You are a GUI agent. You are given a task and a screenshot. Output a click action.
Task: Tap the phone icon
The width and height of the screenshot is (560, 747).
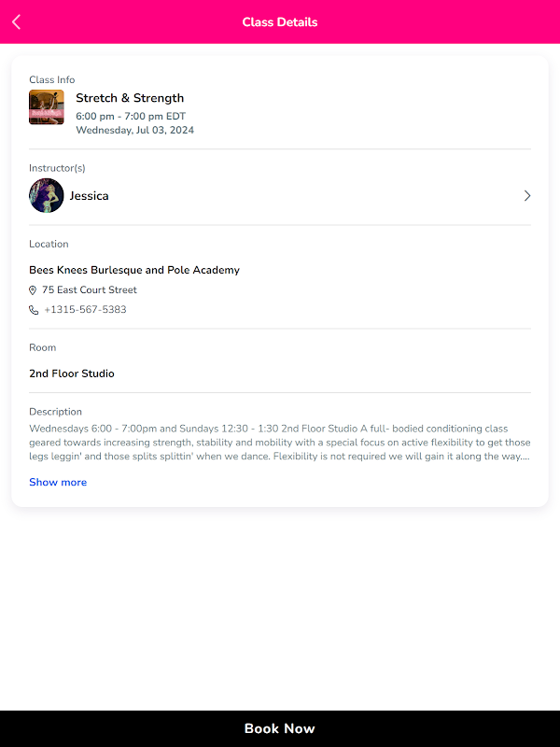(34, 310)
